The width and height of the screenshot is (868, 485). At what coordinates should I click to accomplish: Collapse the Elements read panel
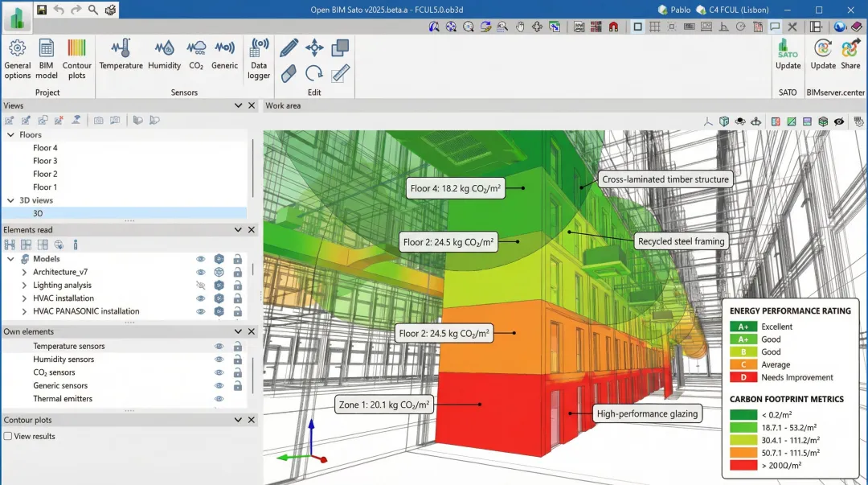(238, 230)
